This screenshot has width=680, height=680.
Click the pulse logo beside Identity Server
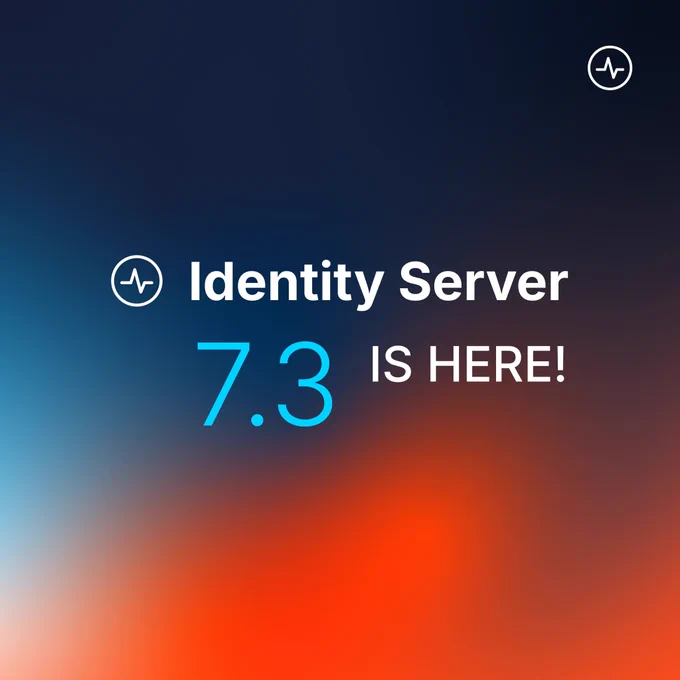pyautogui.click(x=137, y=281)
